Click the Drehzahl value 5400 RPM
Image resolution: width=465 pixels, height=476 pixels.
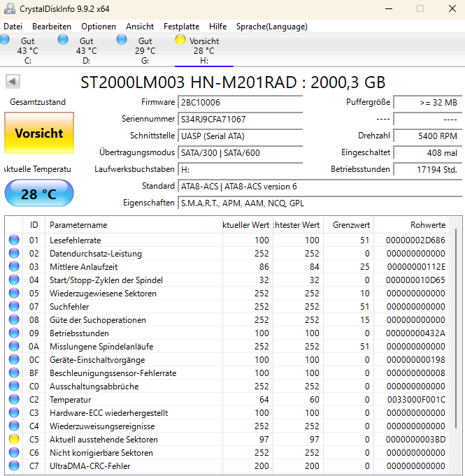point(428,136)
